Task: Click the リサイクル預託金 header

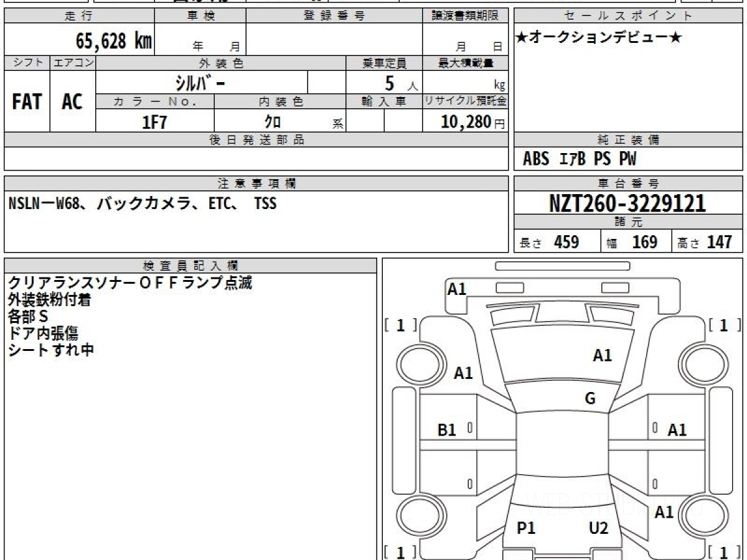Action: (465, 101)
